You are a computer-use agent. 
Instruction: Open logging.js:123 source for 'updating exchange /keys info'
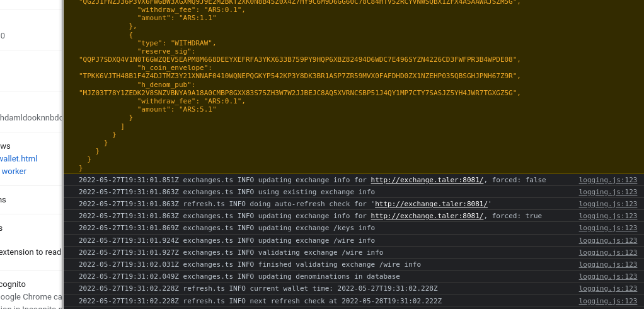tap(607, 228)
